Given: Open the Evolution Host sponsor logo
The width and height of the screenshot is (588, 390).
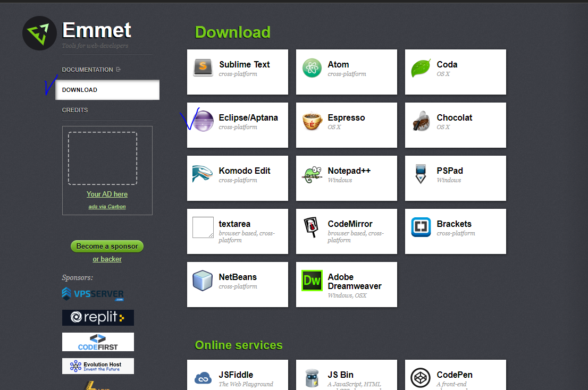Looking at the screenshot, I should coord(98,366).
